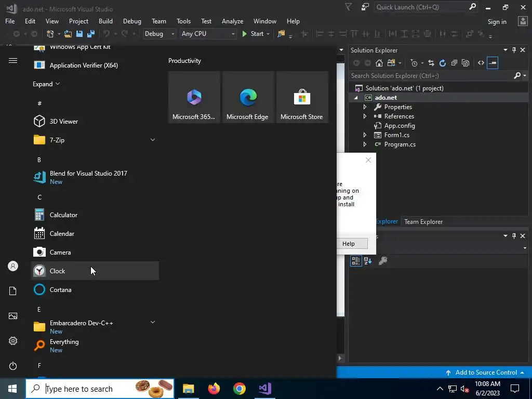Open Cortana from the app list

95,289
